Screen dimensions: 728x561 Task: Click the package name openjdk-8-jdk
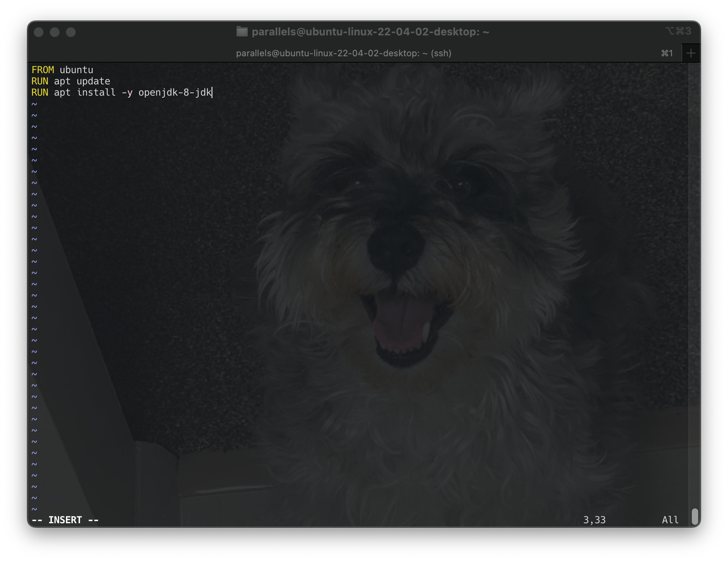tap(175, 93)
